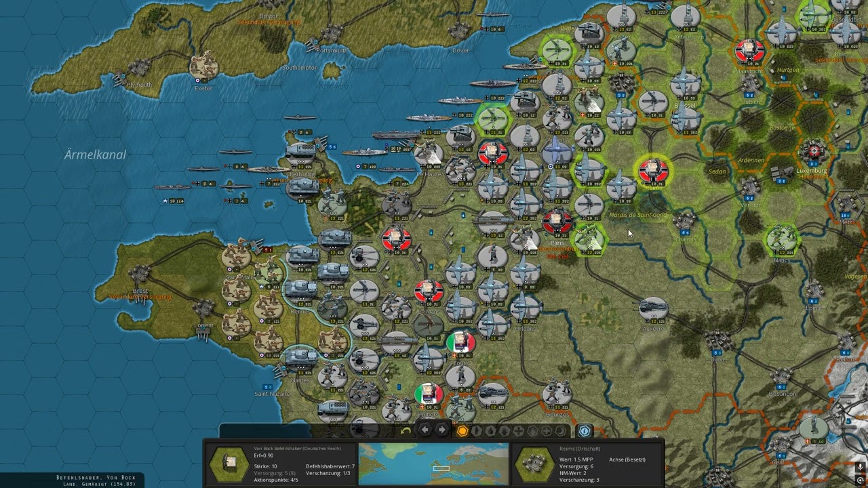The height and width of the screenshot is (488, 868).
Task: Click the 'Aktionspunkte: 4/5' stat
Action: 276,480
